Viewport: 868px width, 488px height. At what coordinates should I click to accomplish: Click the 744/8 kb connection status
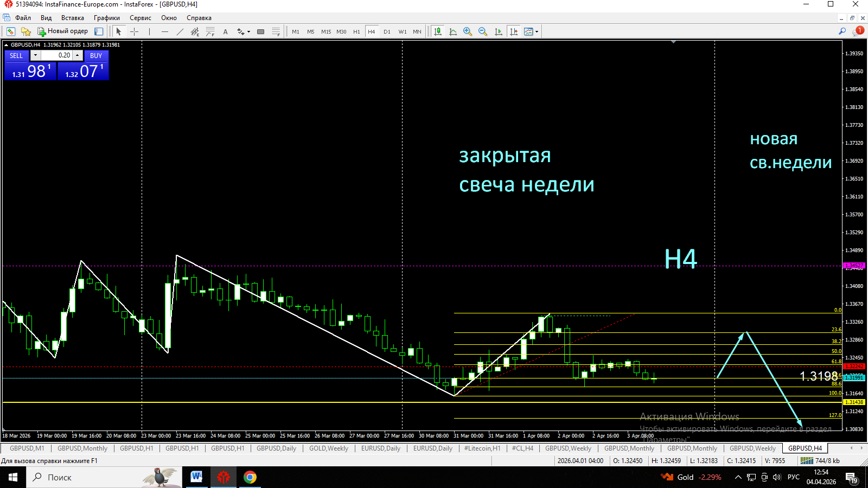(x=820, y=461)
